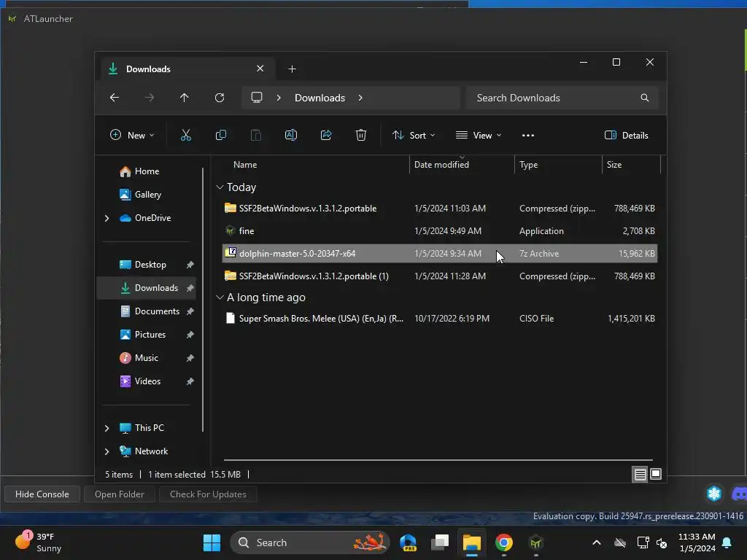747x560 pixels.
Task: Click the Task View taskbar icon
Action: point(440,542)
